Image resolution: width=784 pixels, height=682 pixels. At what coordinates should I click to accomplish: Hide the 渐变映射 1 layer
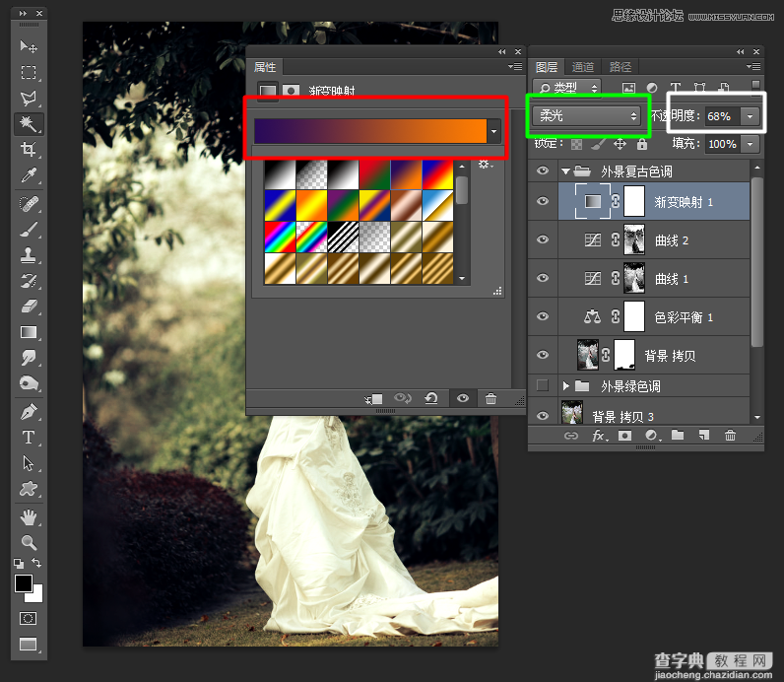coord(543,201)
